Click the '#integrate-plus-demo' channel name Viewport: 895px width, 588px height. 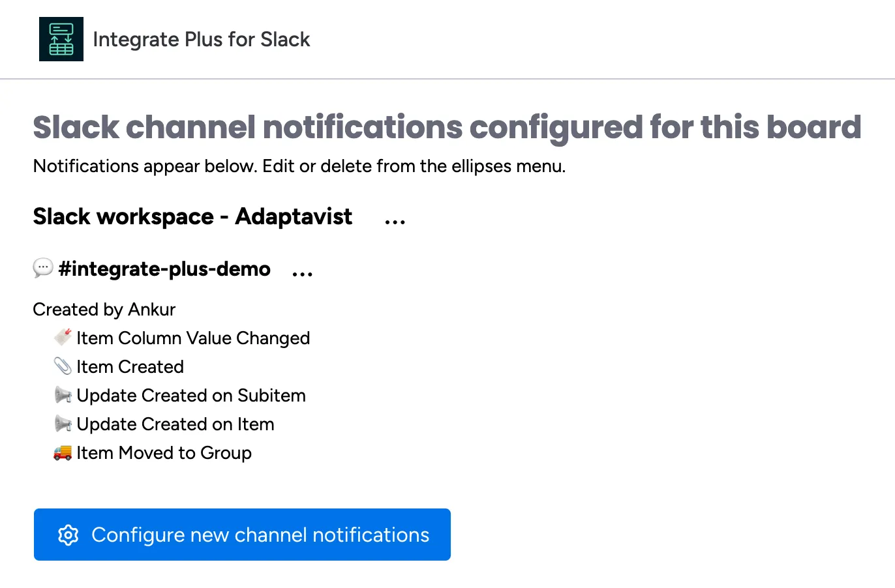click(x=164, y=269)
